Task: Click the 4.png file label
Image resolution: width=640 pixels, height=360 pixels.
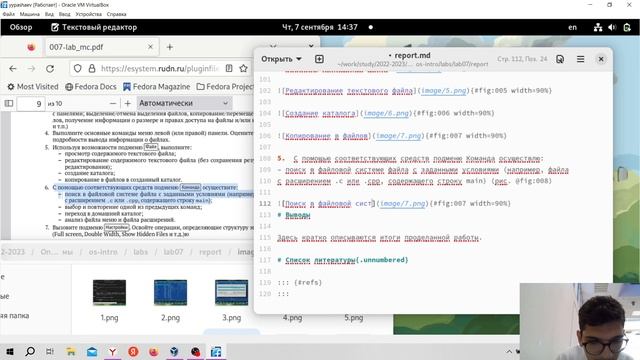Action: click(x=293, y=318)
